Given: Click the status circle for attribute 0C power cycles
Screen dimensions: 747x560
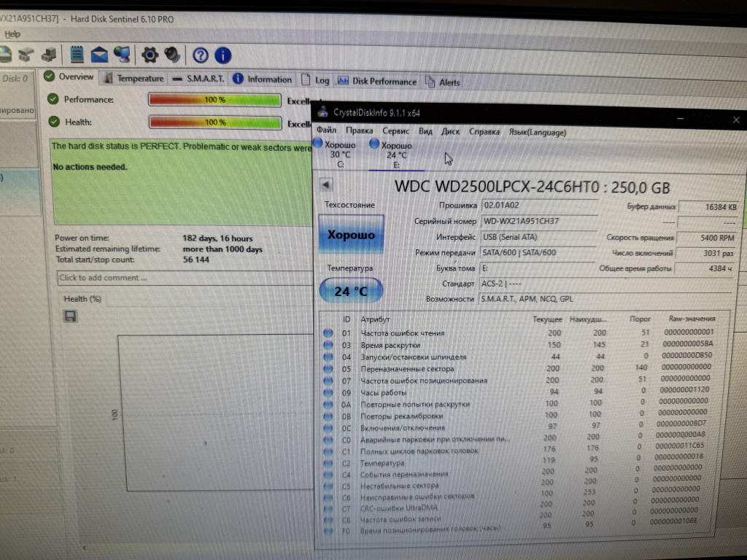Looking at the screenshot, I should click(328, 427).
